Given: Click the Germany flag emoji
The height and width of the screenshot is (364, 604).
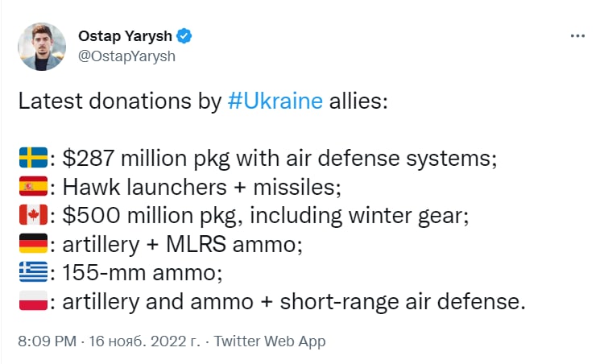Looking at the screenshot, I should (32, 245).
